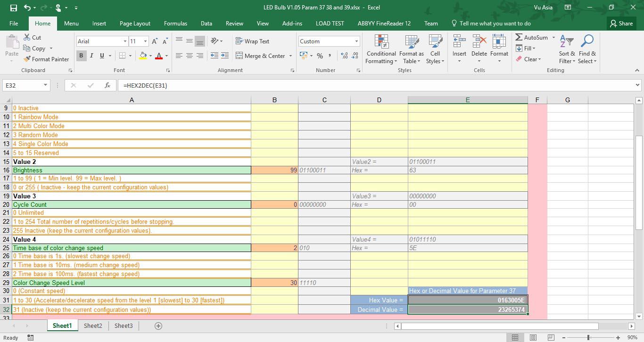Click the Sort & Filter icon
The height and width of the screenshot is (342, 644).
pos(567,42)
